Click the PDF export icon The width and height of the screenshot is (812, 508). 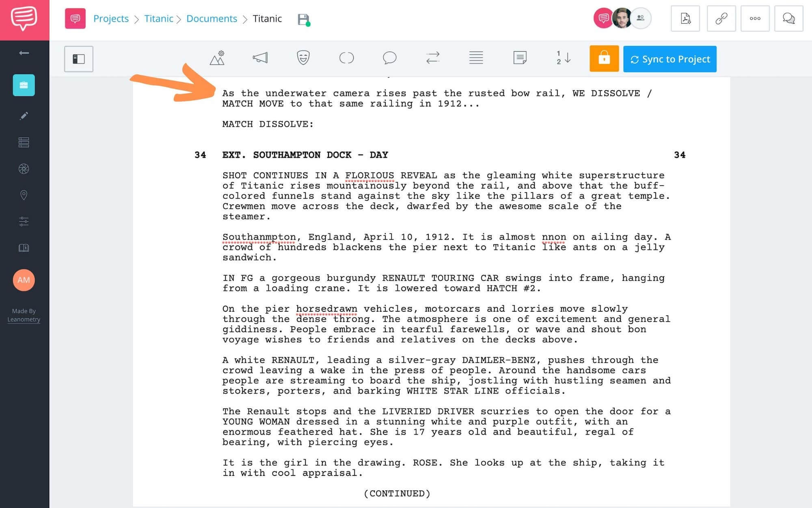point(685,19)
